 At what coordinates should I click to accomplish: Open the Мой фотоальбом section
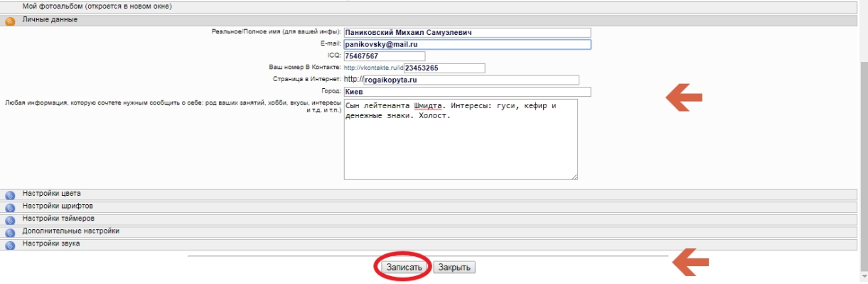pos(429,7)
